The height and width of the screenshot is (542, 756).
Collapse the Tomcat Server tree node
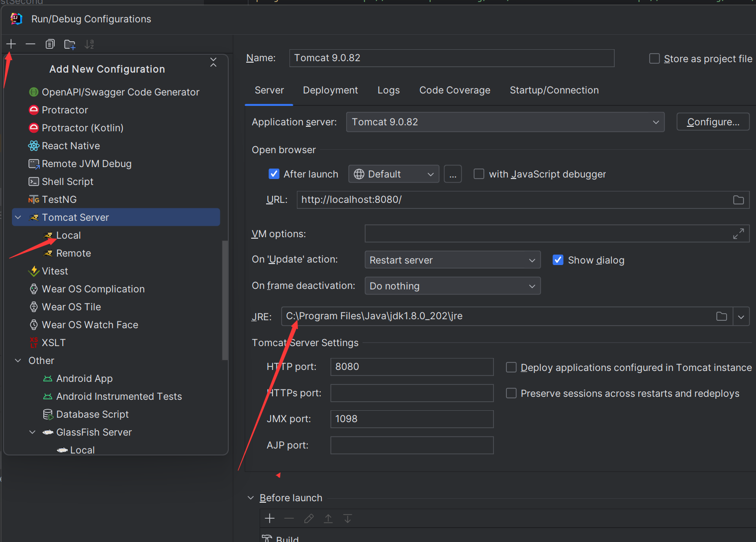[18, 217]
